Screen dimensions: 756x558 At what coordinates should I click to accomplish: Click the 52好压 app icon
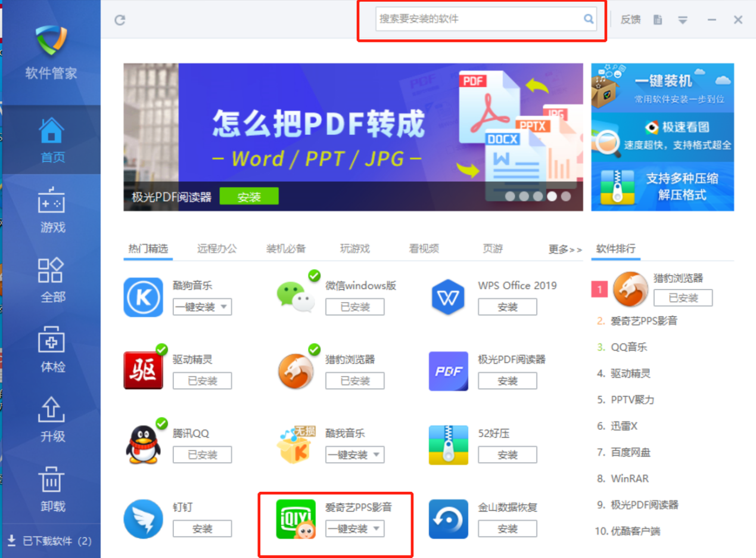[448, 445]
